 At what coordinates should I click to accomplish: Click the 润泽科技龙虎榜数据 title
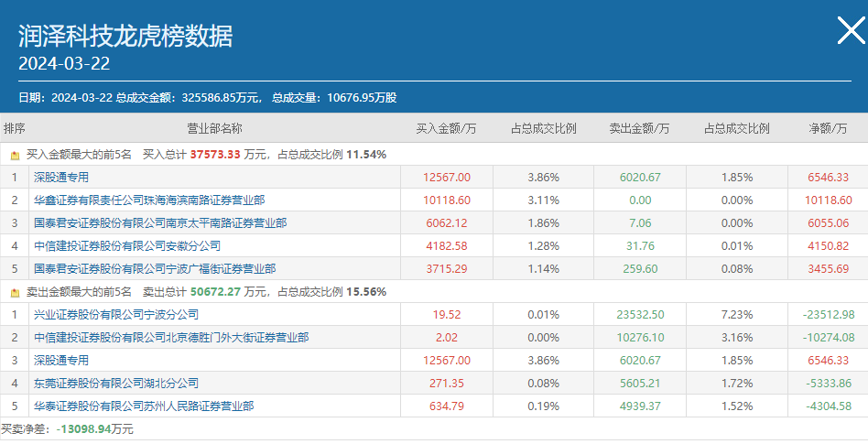125,36
